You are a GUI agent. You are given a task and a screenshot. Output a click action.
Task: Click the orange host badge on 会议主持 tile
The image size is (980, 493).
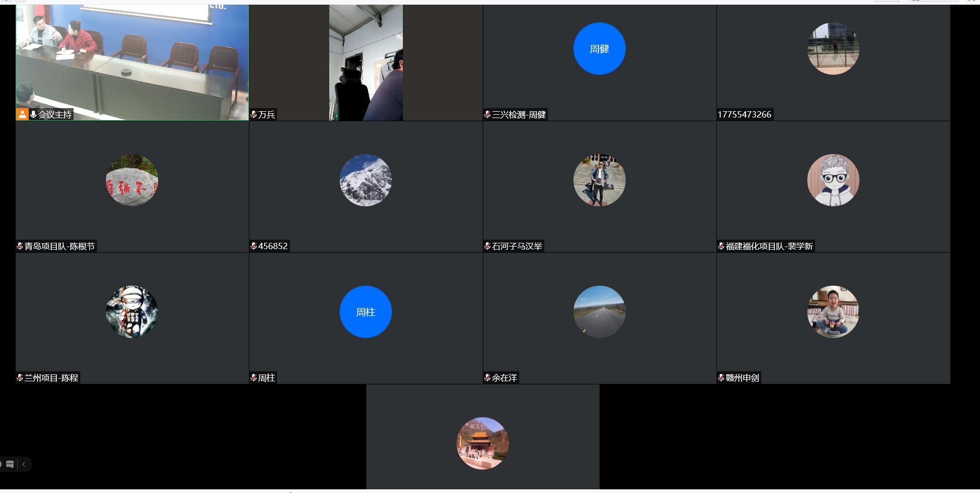22,114
